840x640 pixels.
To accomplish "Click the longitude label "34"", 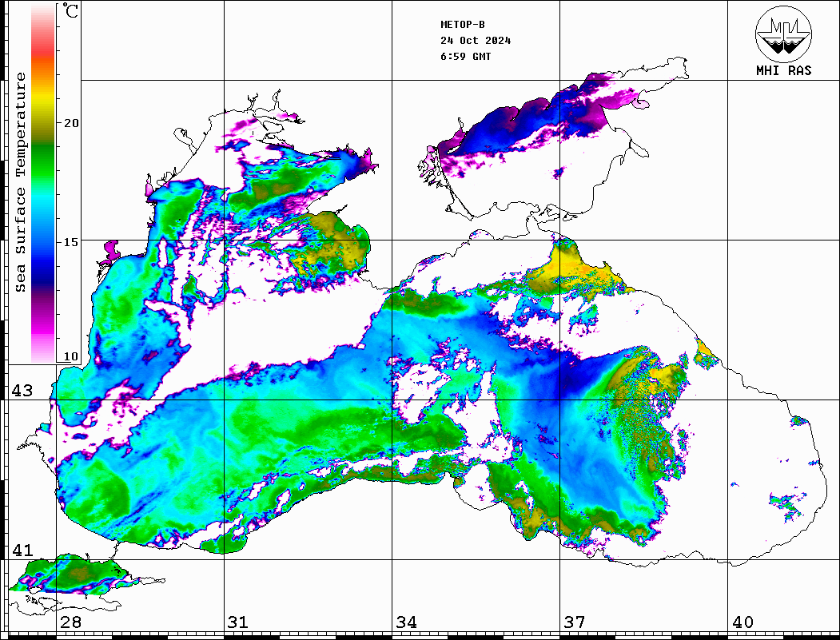I will pyautogui.click(x=406, y=622).
